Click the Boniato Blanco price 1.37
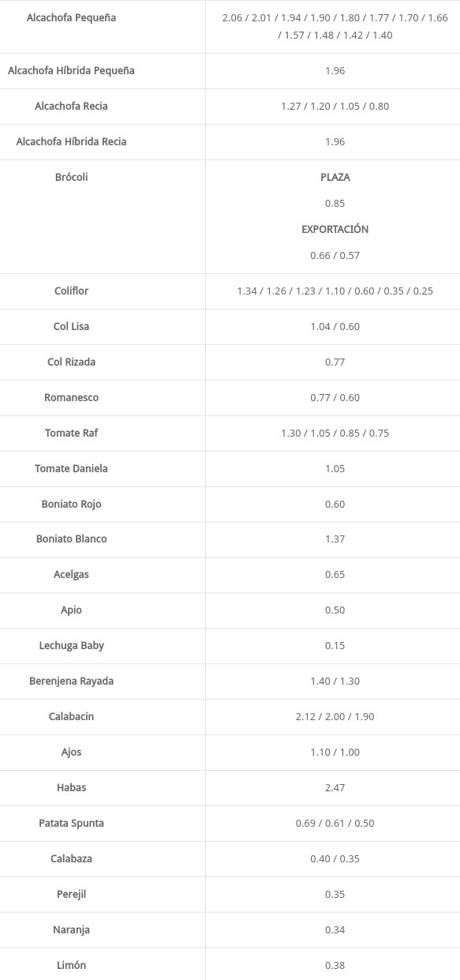The width and height of the screenshot is (460, 980). point(335,539)
